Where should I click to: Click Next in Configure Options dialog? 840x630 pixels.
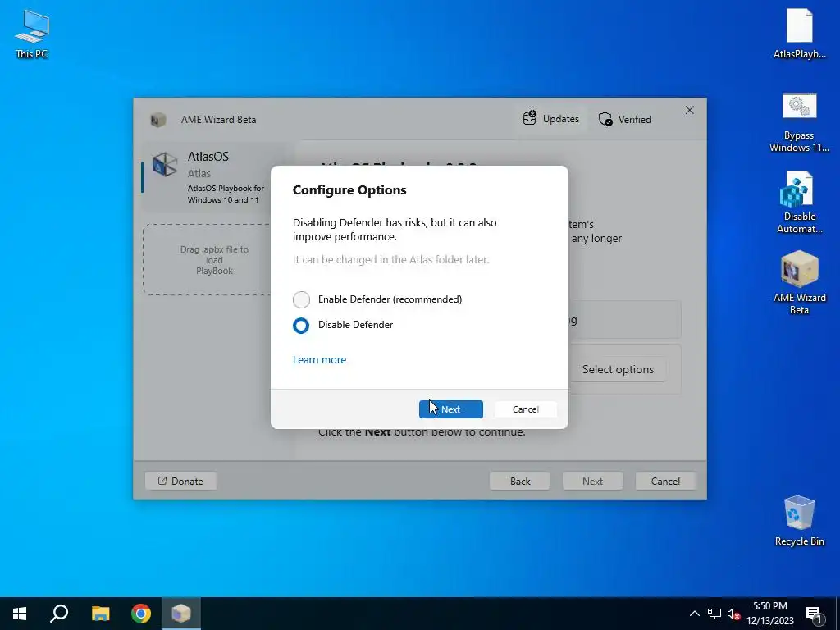pos(450,409)
